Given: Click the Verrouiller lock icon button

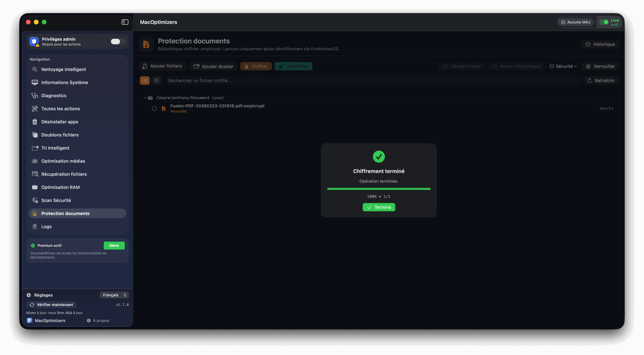Looking at the screenshot, I should (x=600, y=66).
